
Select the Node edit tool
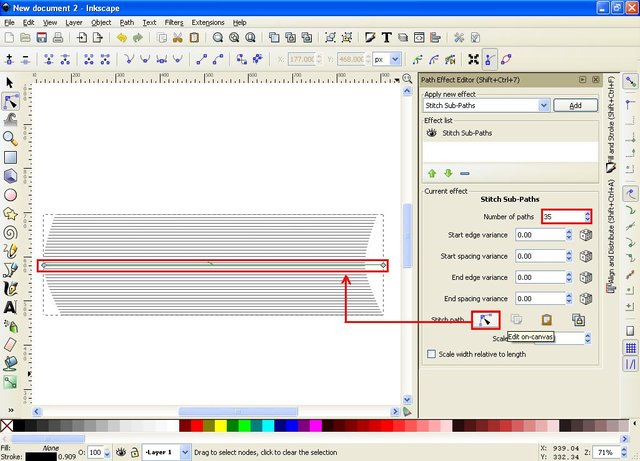click(x=10, y=101)
